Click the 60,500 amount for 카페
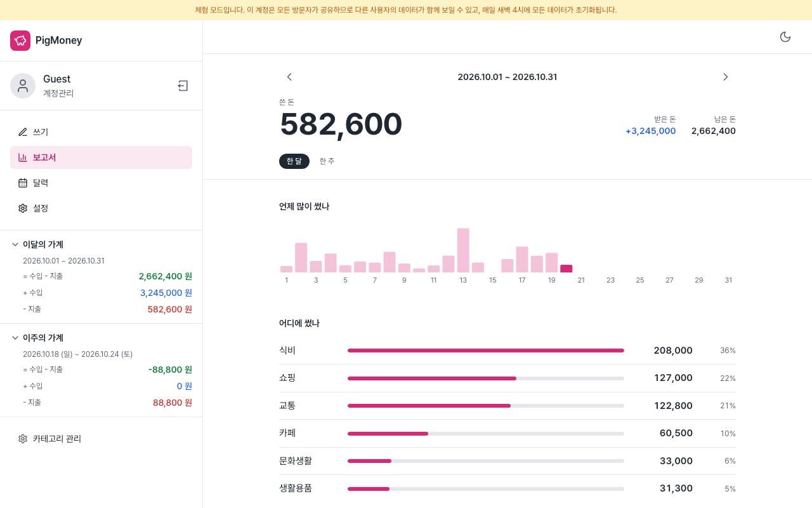 pyautogui.click(x=676, y=433)
